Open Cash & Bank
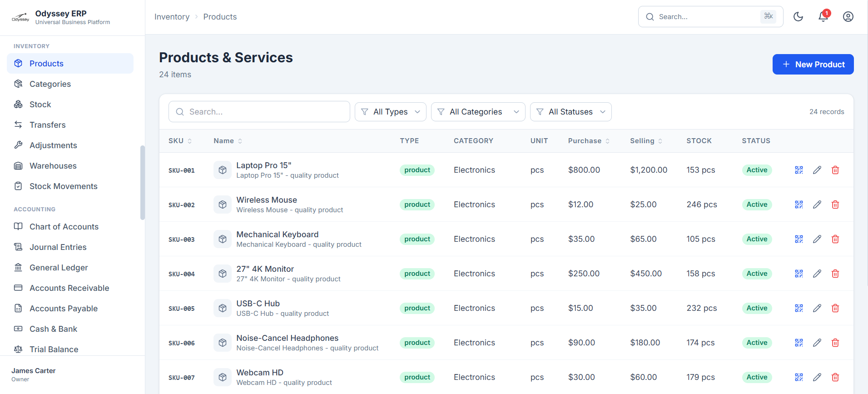 (70, 329)
